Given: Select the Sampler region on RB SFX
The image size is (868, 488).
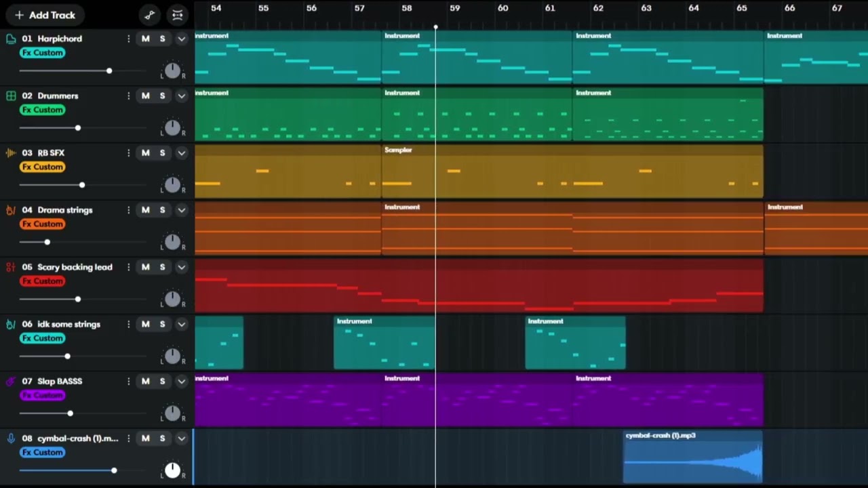Looking at the screenshot, I should [572, 171].
